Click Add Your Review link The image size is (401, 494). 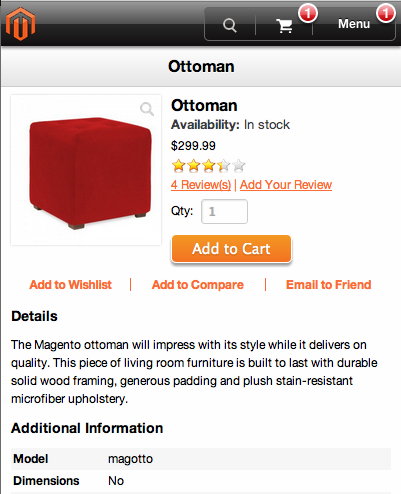286,184
